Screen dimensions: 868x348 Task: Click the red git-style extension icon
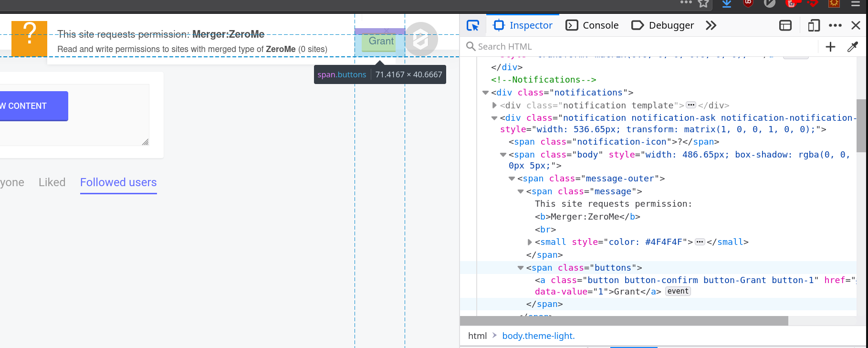813,3
